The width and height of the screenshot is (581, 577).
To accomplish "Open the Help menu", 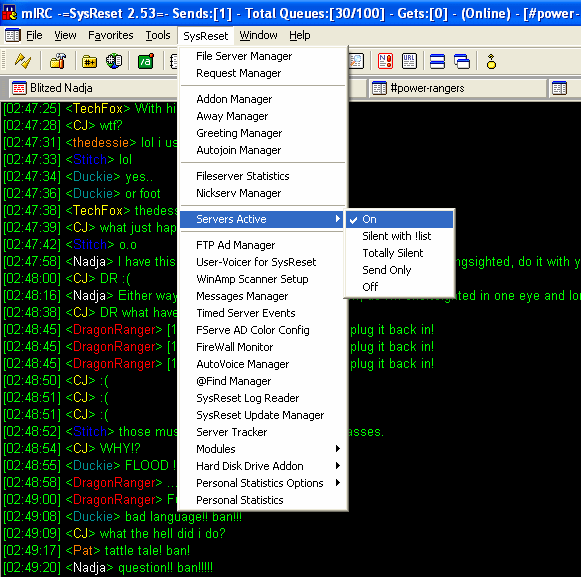I will point(300,36).
